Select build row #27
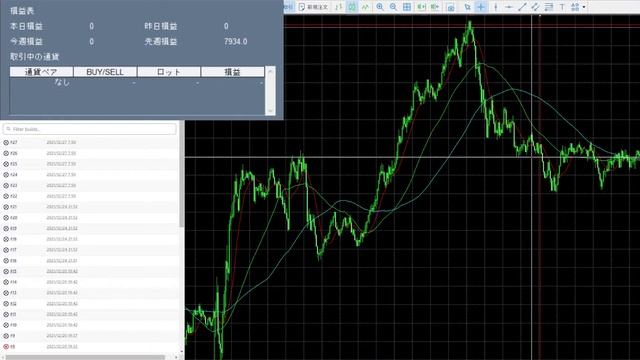 [x=90, y=142]
